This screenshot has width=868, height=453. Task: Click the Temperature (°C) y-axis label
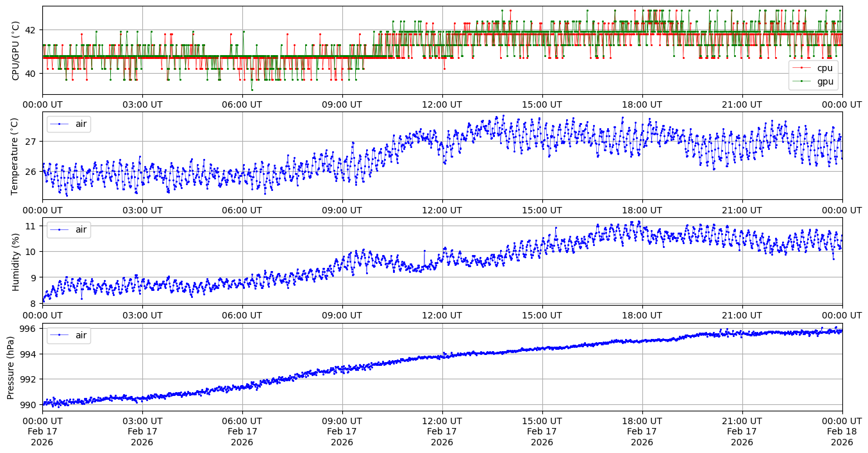(16, 156)
